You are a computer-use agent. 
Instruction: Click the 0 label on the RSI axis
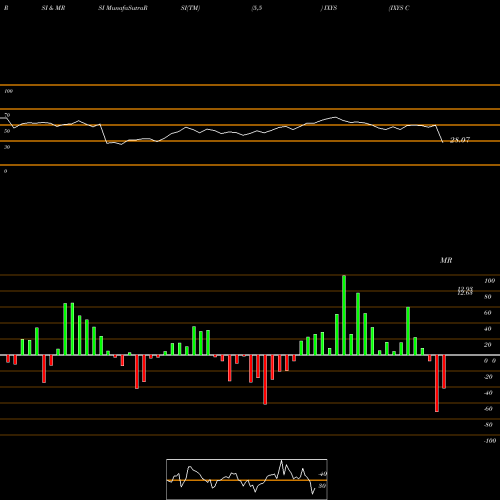tap(5, 171)
